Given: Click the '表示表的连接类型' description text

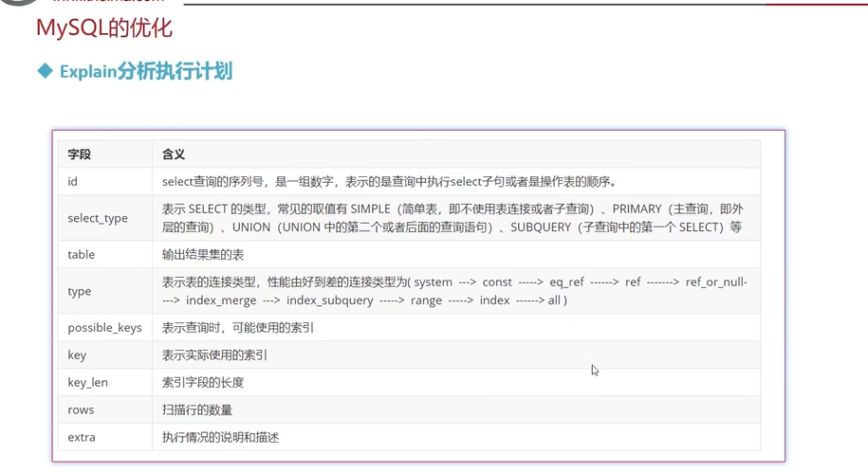Looking at the screenshot, I should pos(209,282).
